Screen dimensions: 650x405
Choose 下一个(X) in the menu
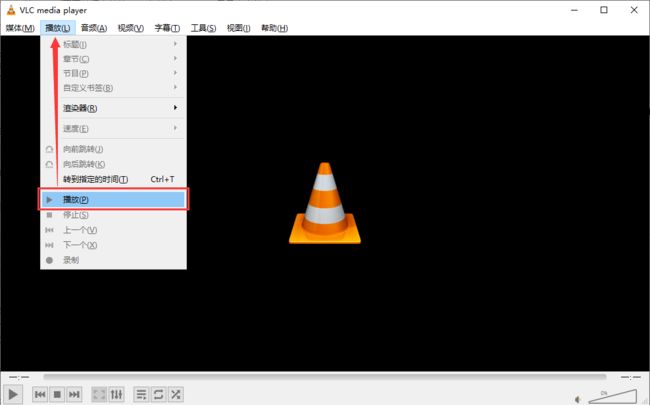click(x=113, y=245)
